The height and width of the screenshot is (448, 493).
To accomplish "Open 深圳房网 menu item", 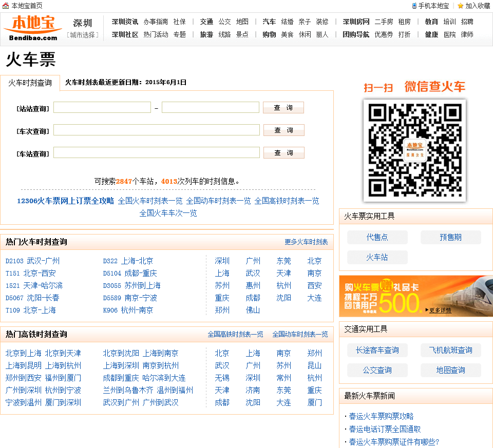I will tap(356, 22).
